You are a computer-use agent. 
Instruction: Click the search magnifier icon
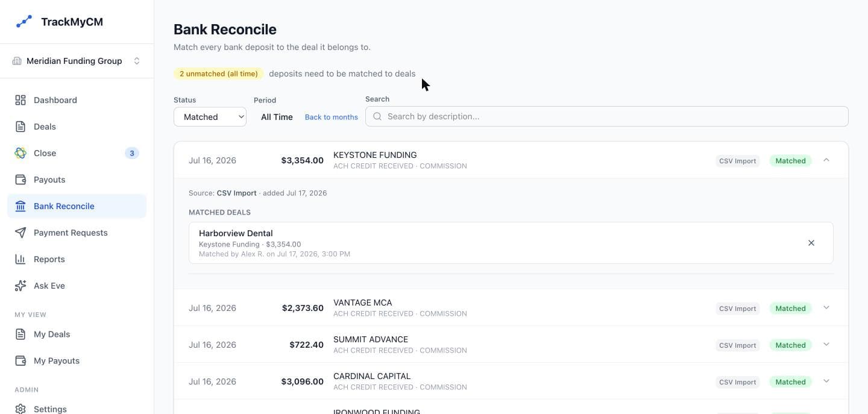point(377,116)
